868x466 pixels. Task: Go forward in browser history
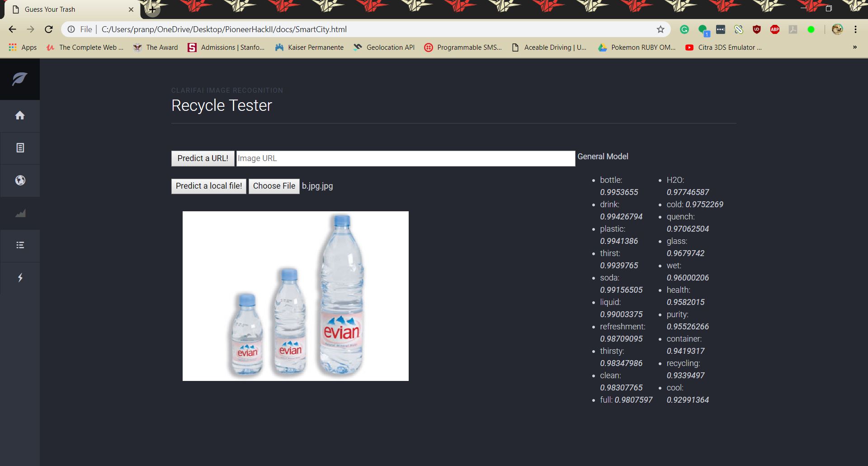click(x=30, y=29)
